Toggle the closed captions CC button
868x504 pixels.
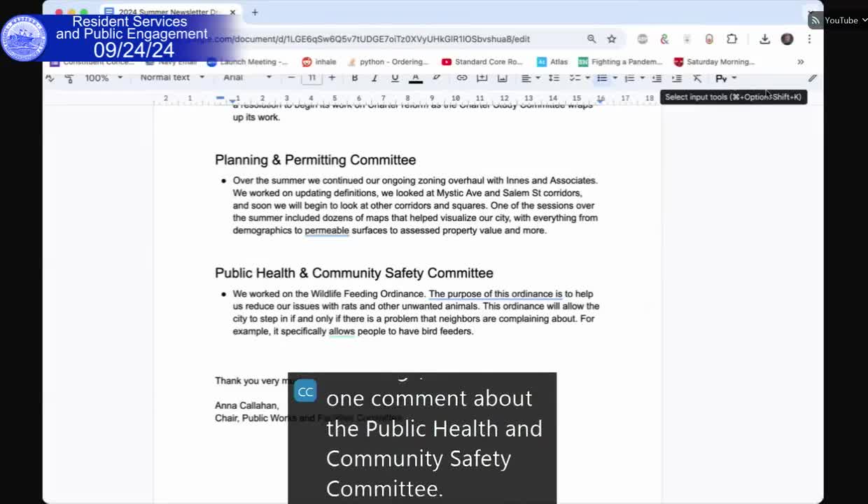coord(305,391)
